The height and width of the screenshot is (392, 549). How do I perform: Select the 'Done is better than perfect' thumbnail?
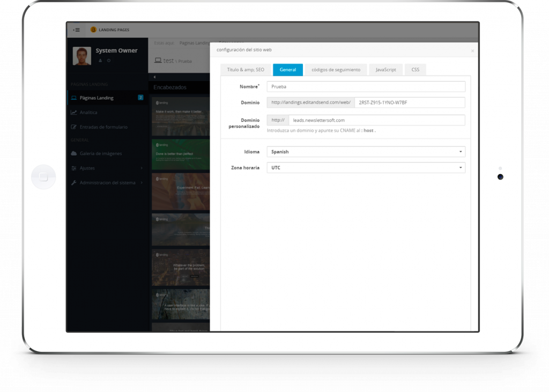(181, 154)
